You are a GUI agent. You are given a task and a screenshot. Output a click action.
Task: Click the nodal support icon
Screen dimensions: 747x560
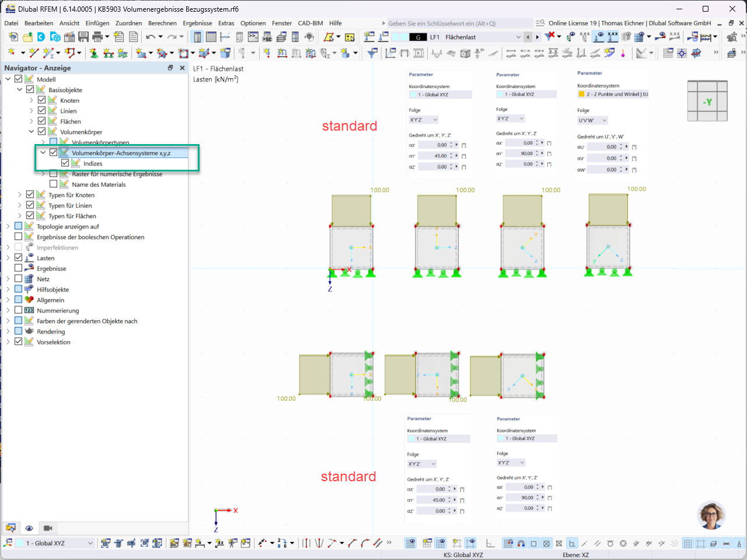click(x=93, y=53)
